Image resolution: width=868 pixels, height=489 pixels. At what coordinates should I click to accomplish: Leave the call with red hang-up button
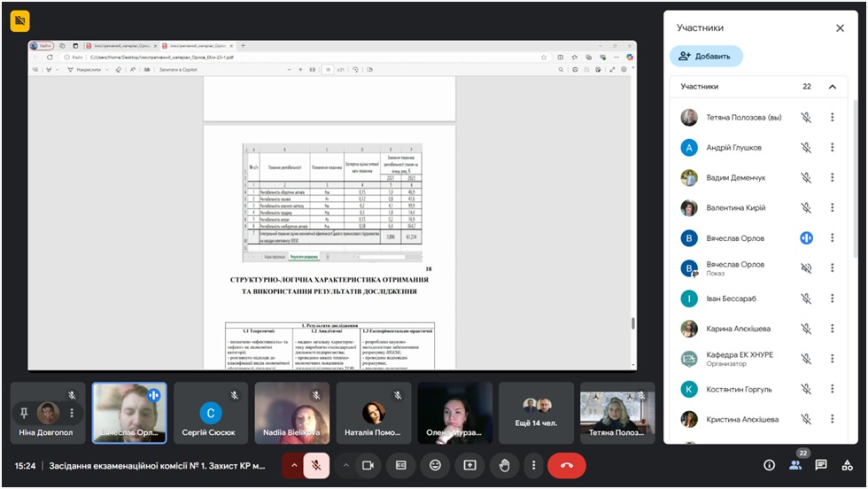[567, 465]
